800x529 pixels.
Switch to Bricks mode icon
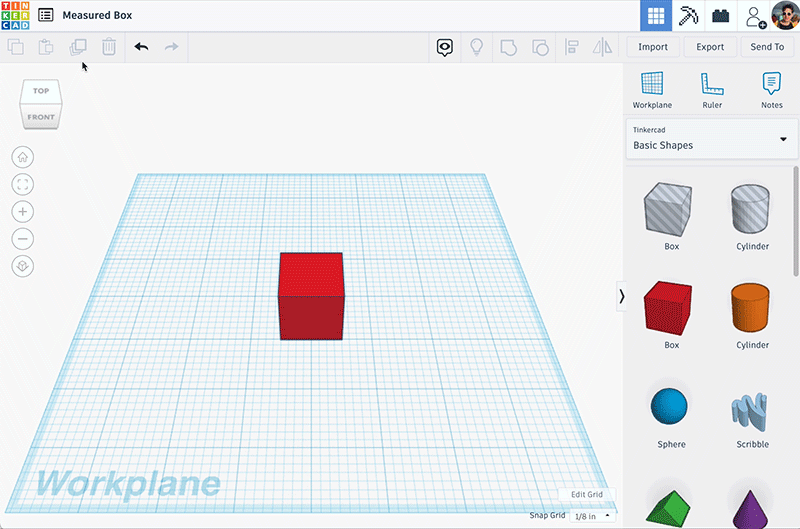720,16
